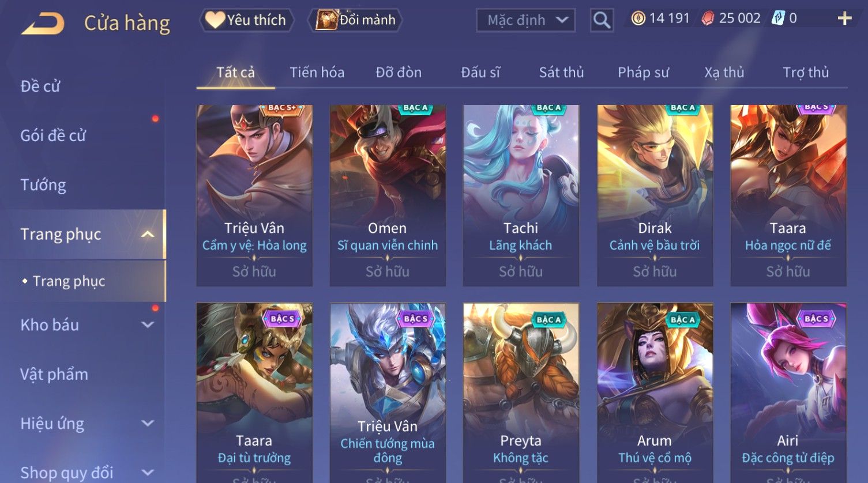Open the search magnifier icon
Screen dimensions: 868x483
602,21
